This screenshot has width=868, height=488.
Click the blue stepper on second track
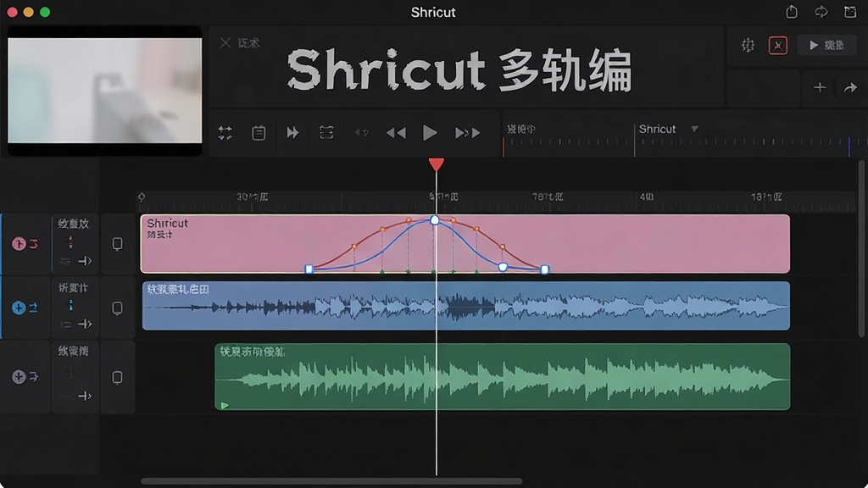coord(70,305)
